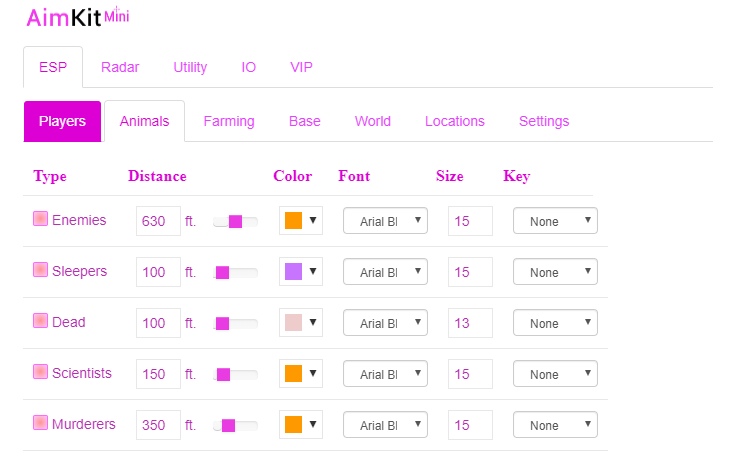The height and width of the screenshot is (474, 750).
Task: Expand the Sleepers key binding dropdown
Action: [555, 273]
